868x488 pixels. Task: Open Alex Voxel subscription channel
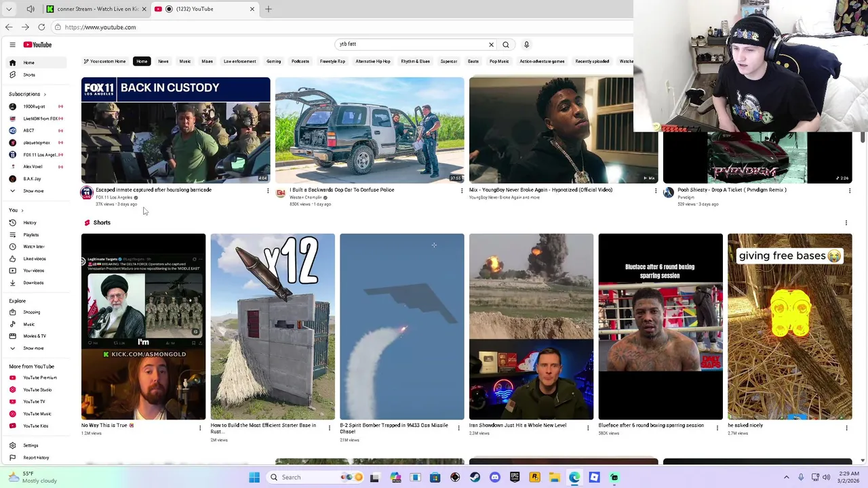pyautogui.click(x=37, y=167)
